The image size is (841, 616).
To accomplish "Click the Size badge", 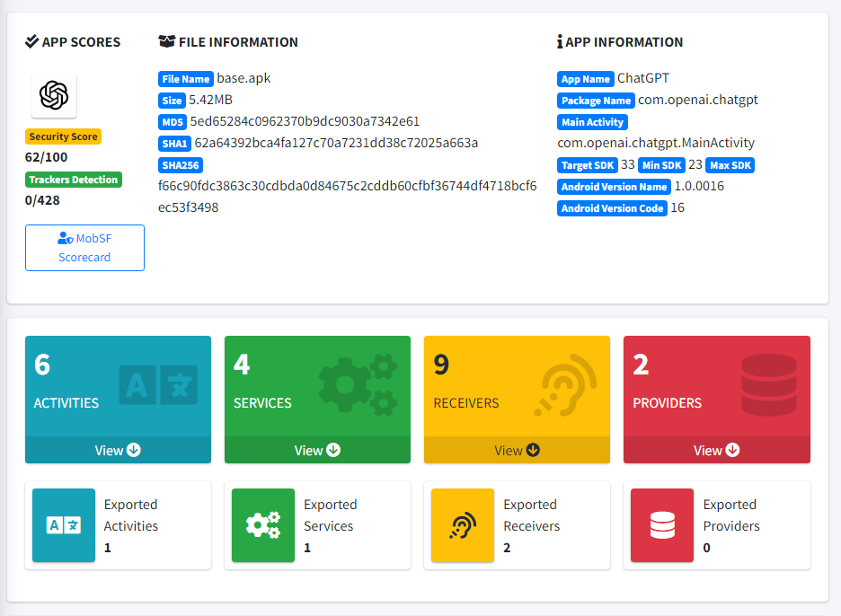I will 172,101.
